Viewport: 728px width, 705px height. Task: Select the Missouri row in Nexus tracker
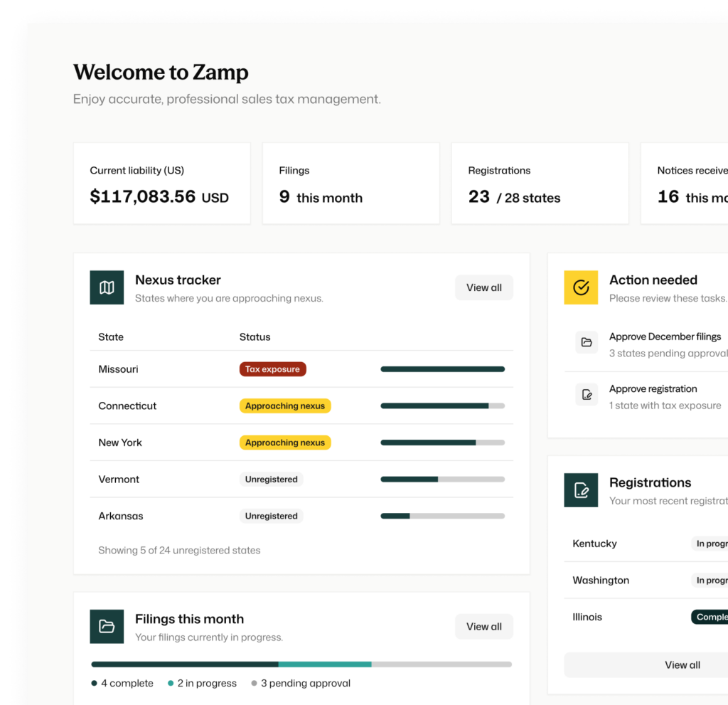coord(301,369)
